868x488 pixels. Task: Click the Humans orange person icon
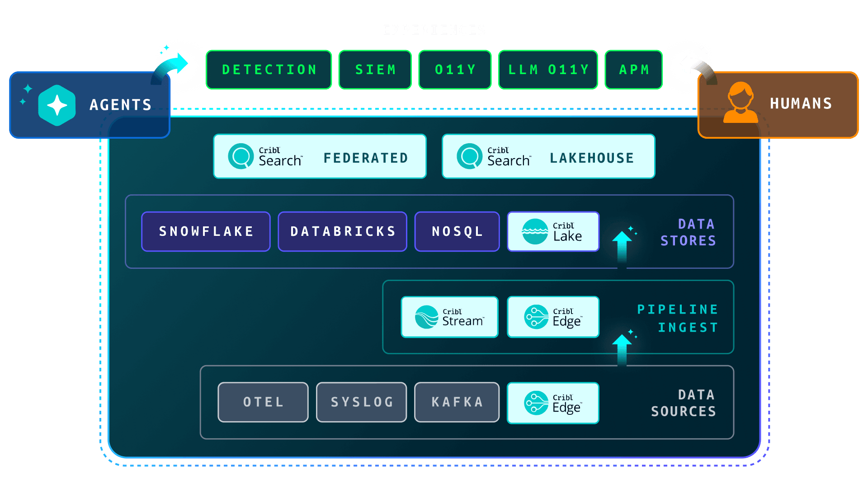click(741, 103)
